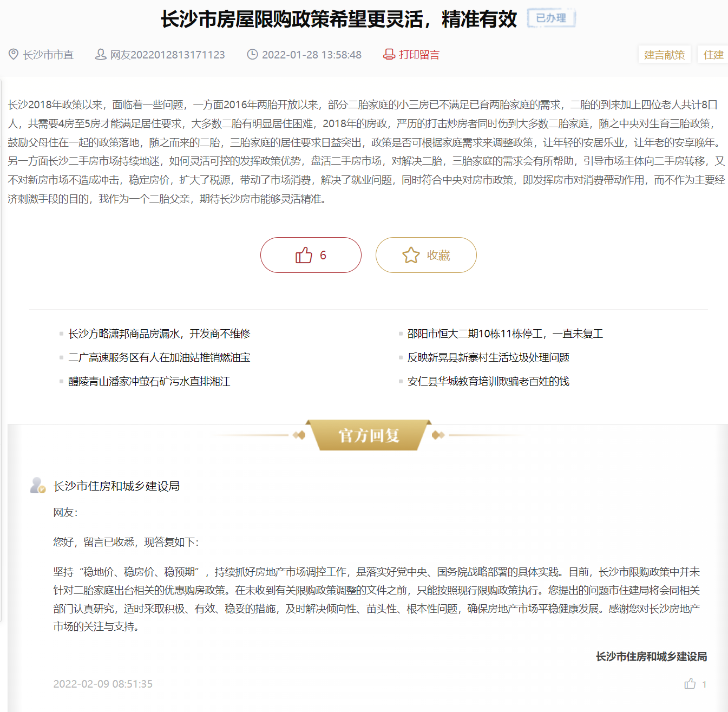Click the 打印留言 link
728x712 pixels.
tap(419, 55)
